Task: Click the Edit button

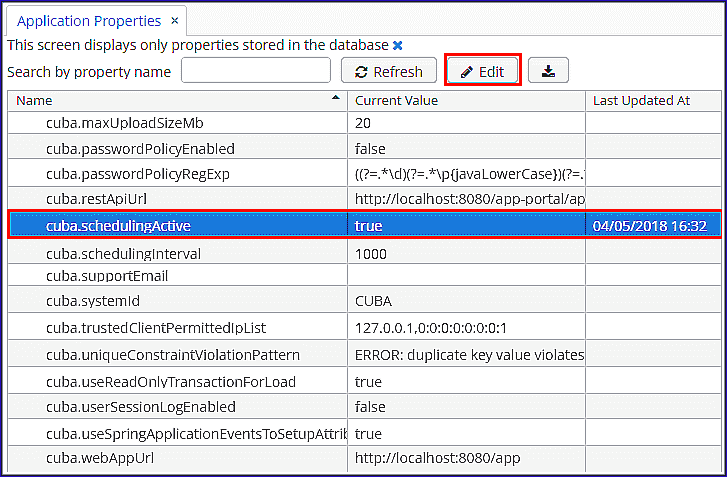Action: 482,70
